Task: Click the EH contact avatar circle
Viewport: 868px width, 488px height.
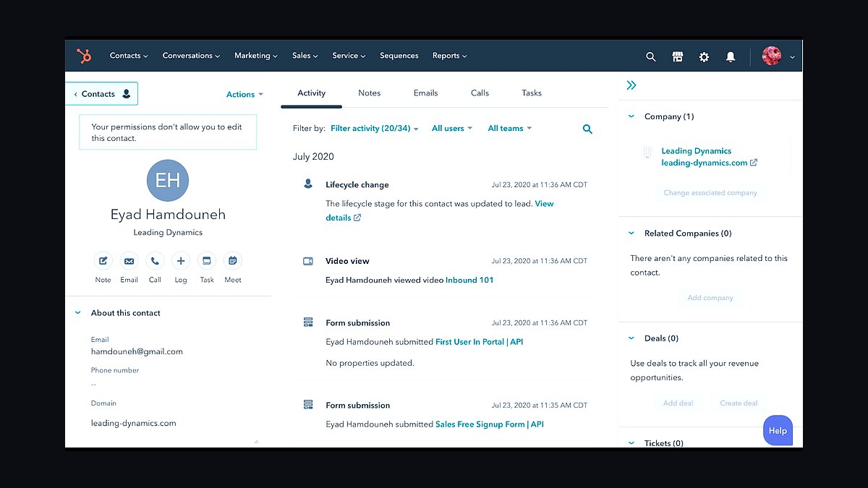Action: tap(168, 180)
